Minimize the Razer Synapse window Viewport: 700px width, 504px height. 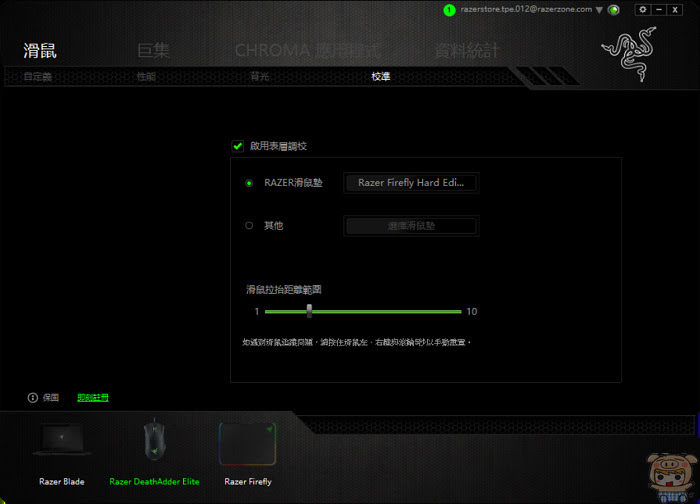point(659,9)
